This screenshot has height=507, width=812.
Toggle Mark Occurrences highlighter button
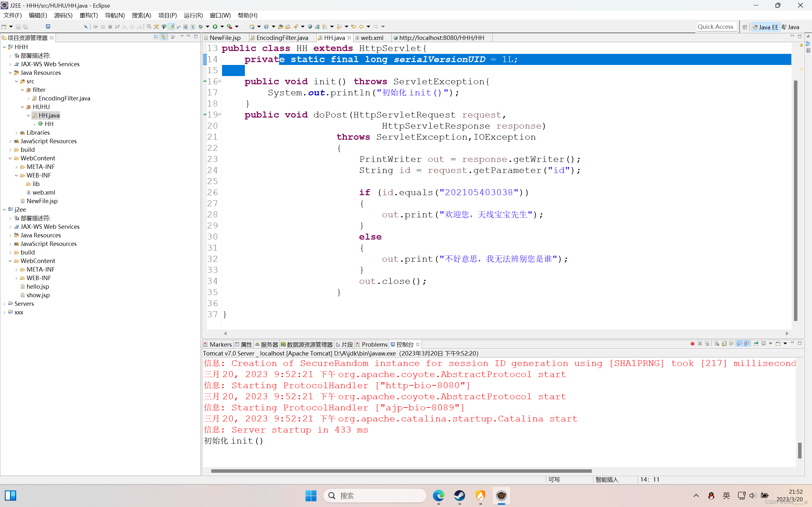(171, 27)
